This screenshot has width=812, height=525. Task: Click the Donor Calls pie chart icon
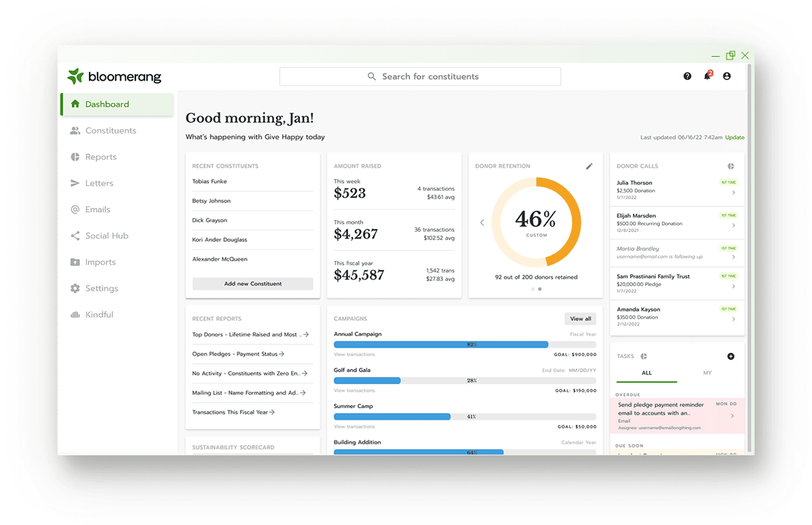(x=731, y=166)
